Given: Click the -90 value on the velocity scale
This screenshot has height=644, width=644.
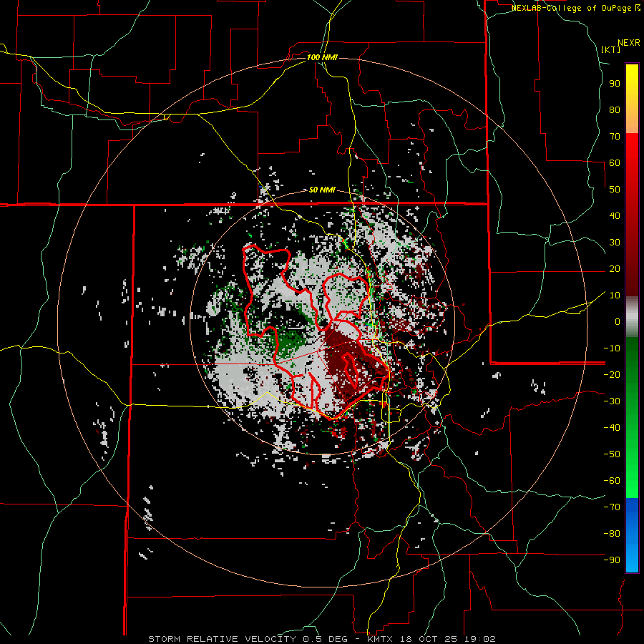Looking at the screenshot, I should coord(612,560).
